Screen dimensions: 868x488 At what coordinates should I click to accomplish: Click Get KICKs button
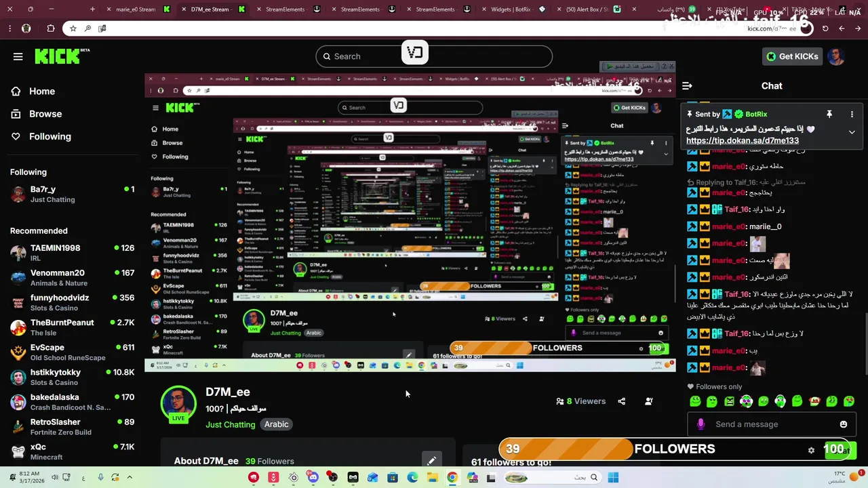click(x=792, y=56)
